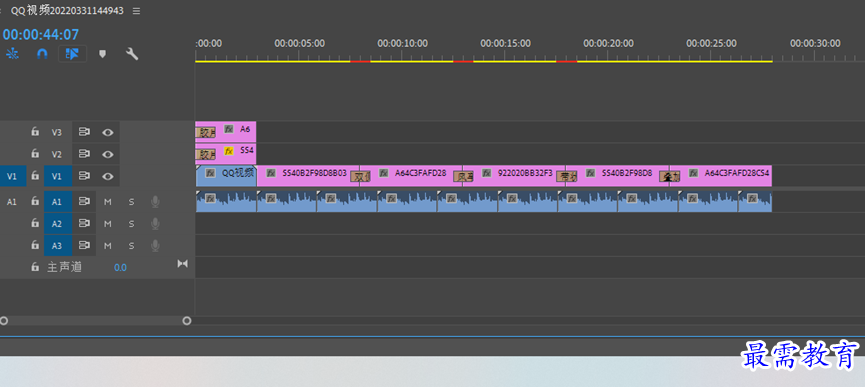Mute the A3 track

(108, 245)
